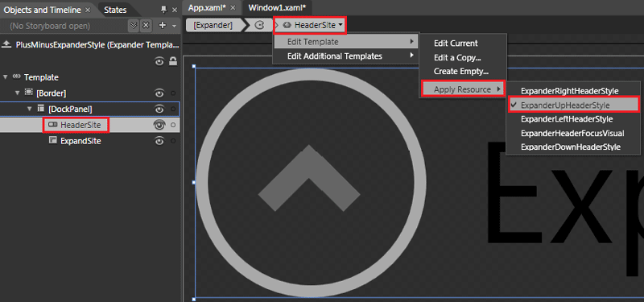Click the Border element icon
Image resolution: width=644 pixels, height=302 pixels.
pos(29,93)
